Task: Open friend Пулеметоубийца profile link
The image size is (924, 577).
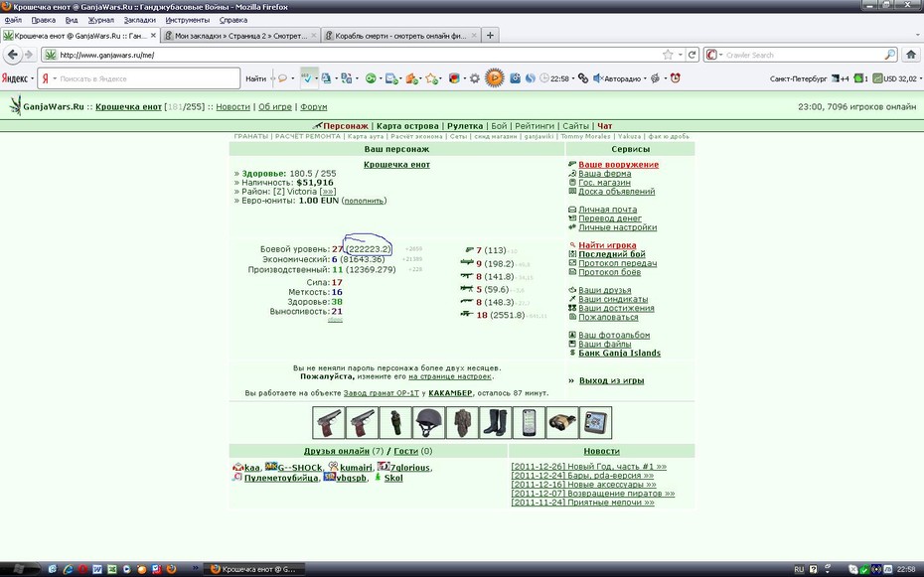Action: point(281,478)
